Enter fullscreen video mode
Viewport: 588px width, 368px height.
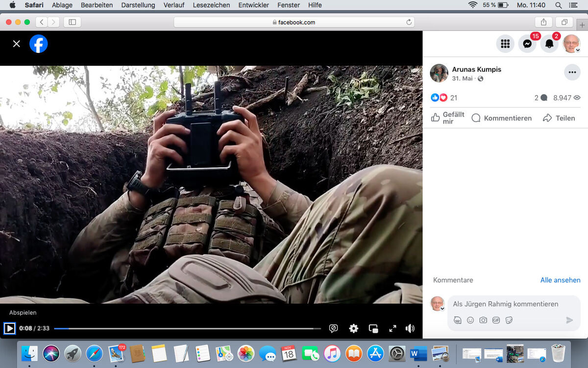coord(392,328)
